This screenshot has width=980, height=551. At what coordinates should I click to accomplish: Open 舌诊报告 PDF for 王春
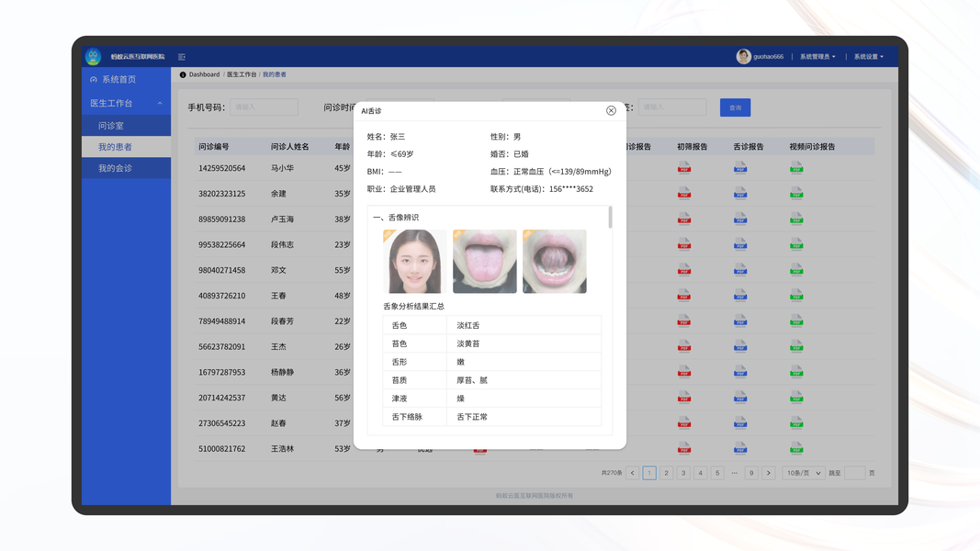(x=740, y=295)
